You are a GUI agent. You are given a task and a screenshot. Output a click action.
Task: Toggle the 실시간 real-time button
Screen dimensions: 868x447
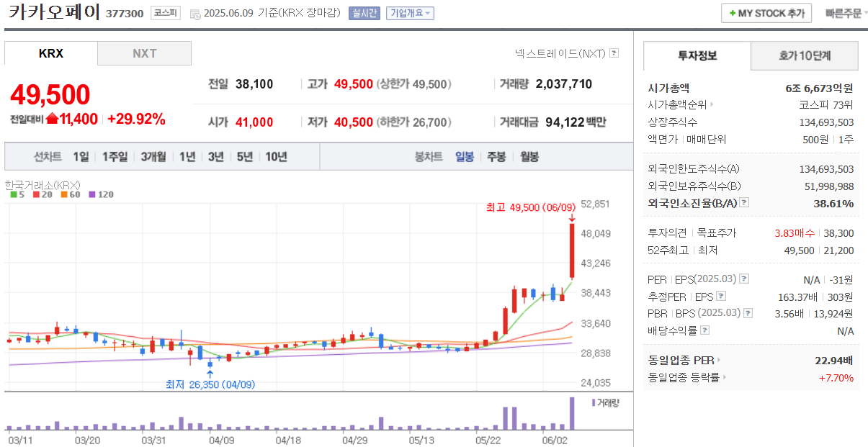(x=364, y=14)
